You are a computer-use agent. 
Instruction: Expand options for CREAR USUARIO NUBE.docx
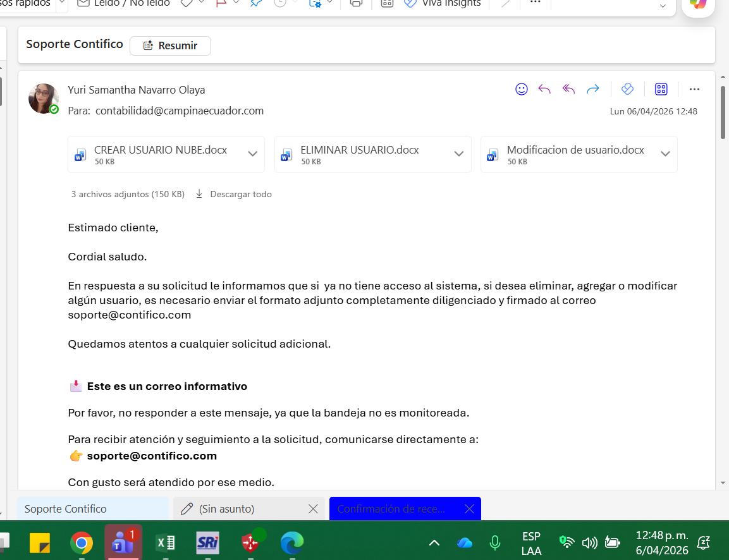pyautogui.click(x=252, y=154)
